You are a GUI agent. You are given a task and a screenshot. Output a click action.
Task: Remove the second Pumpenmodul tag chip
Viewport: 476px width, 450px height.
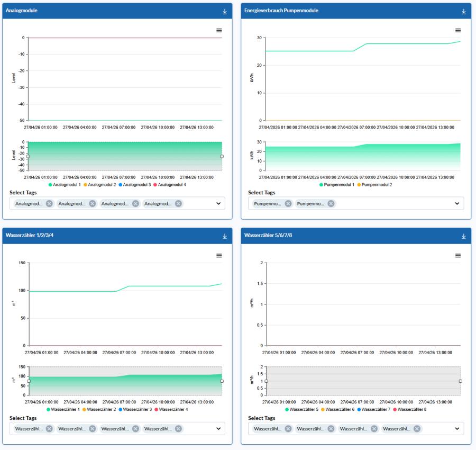(331, 203)
